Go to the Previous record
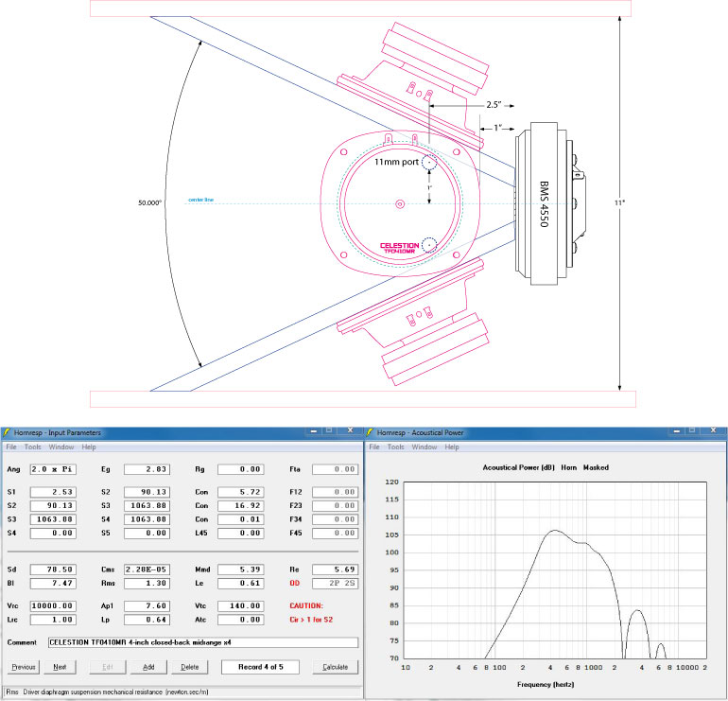This screenshot has height=701, width=728. 24,667
